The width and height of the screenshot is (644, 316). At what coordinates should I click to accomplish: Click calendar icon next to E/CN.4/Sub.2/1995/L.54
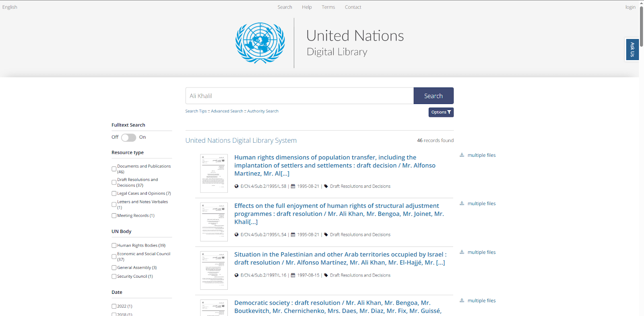(x=293, y=235)
